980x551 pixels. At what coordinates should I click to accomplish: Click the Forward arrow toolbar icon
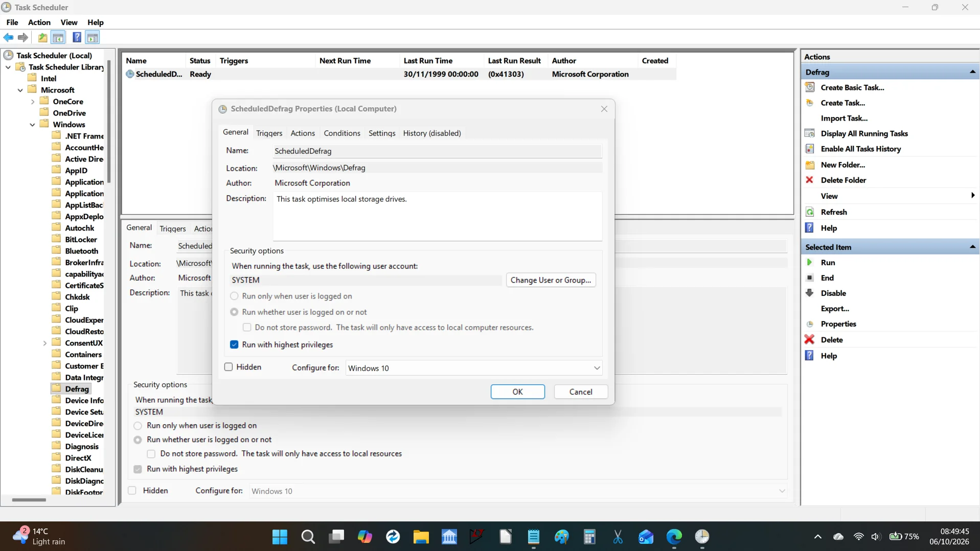click(x=23, y=37)
